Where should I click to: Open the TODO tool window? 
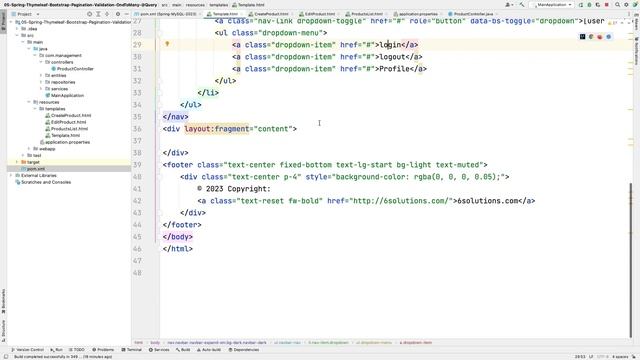click(76, 350)
